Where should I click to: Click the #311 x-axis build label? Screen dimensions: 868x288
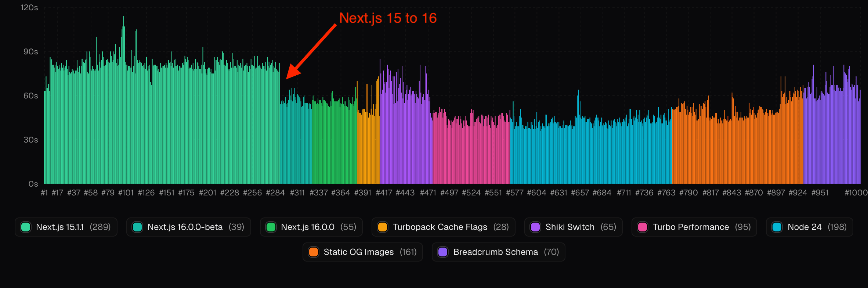pos(297,193)
